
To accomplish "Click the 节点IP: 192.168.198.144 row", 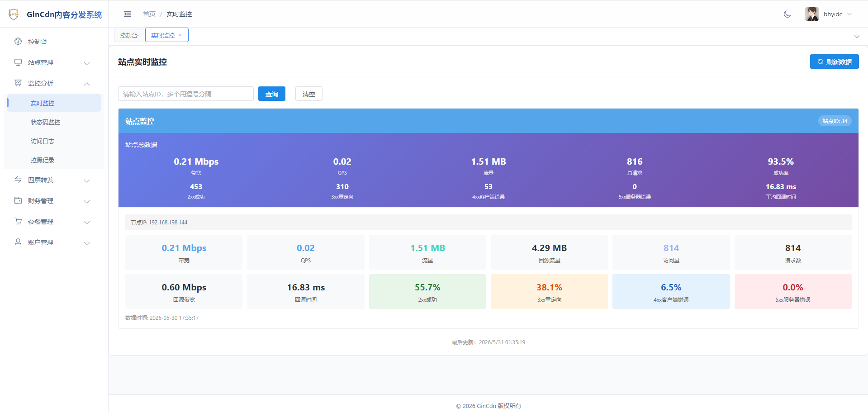I will [489, 222].
